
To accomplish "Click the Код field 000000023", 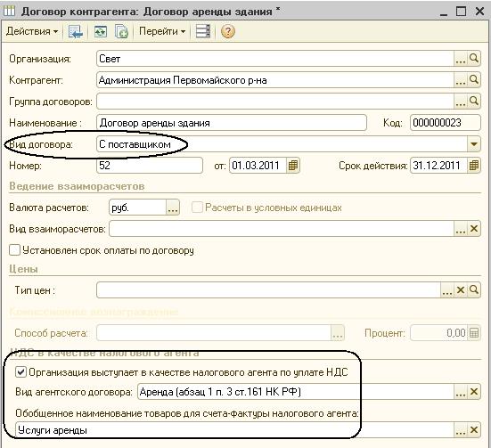I will (446, 123).
